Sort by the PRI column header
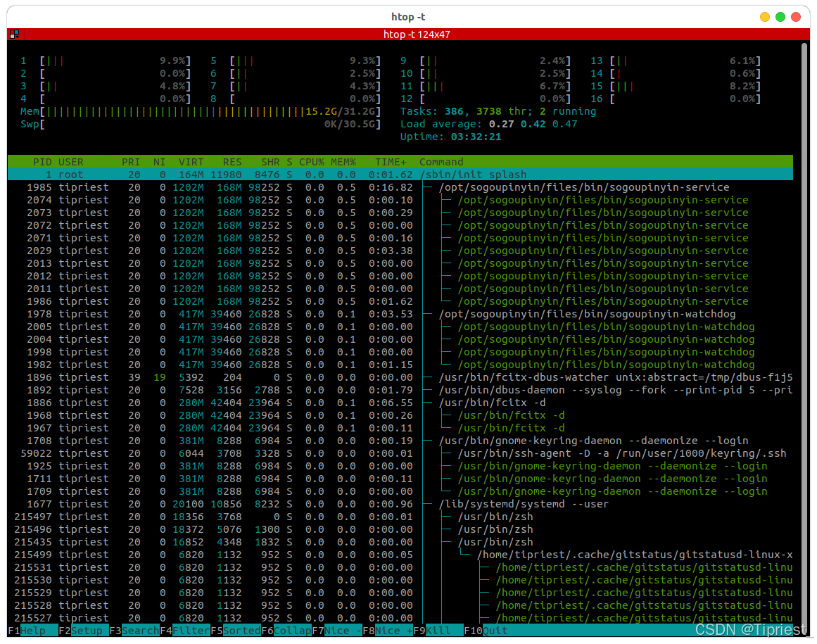The width and height of the screenshot is (817, 644). (131, 162)
